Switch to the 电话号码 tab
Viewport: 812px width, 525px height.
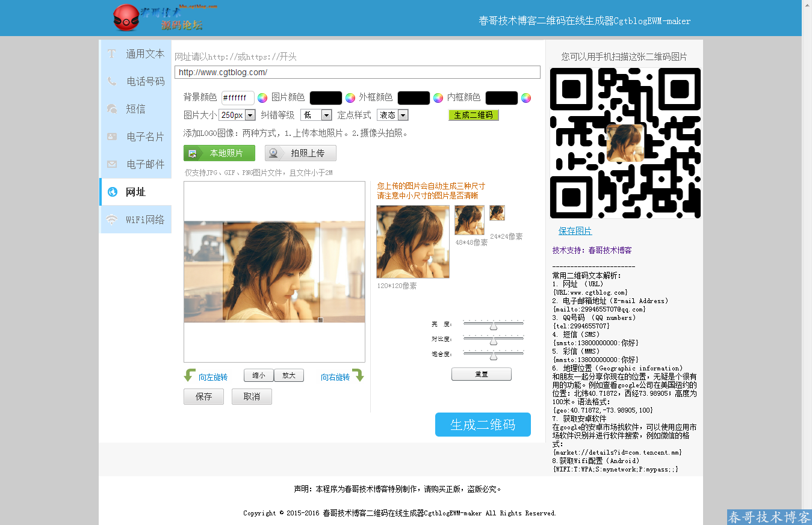click(135, 81)
